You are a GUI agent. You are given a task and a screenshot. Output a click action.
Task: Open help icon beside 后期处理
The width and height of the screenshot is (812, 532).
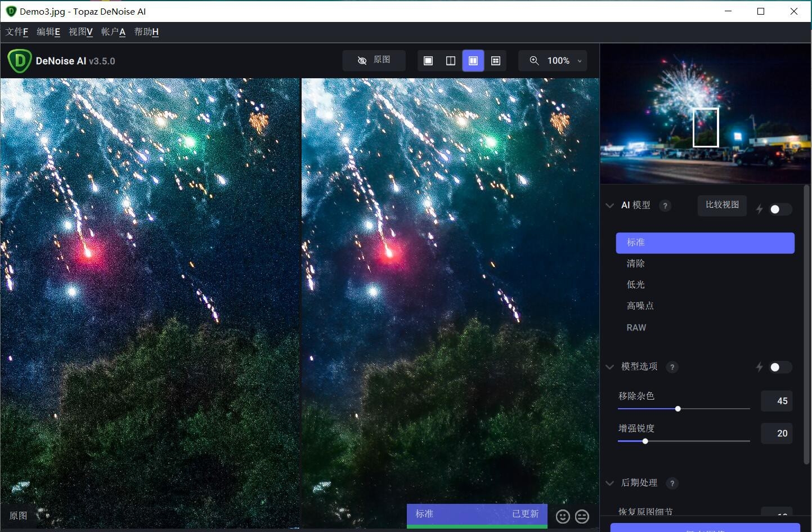pos(672,484)
